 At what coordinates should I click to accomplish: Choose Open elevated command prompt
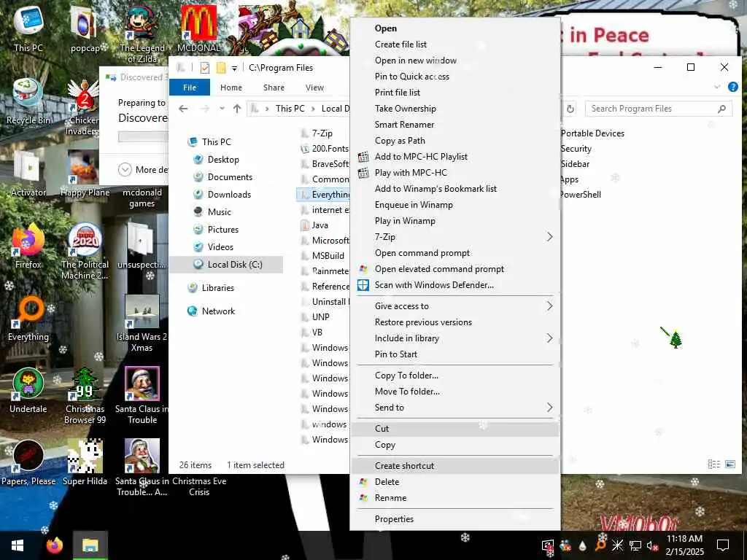[438, 269]
